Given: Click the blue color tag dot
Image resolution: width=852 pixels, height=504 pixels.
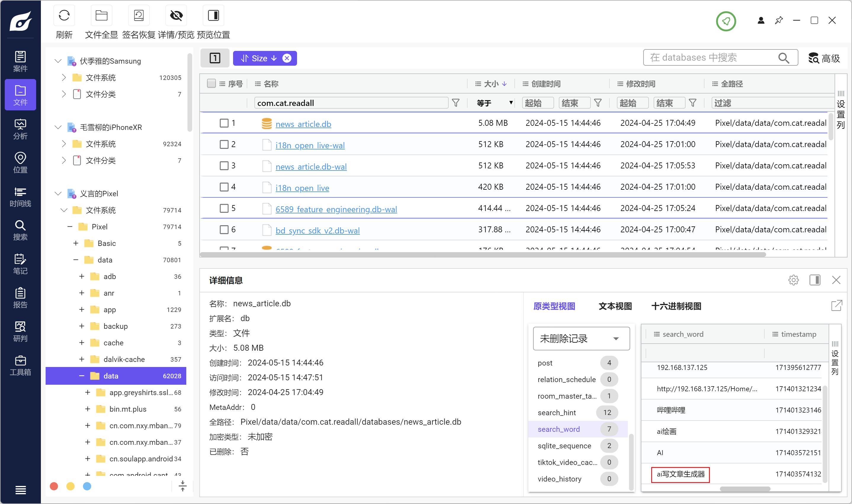Looking at the screenshot, I should 87,486.
